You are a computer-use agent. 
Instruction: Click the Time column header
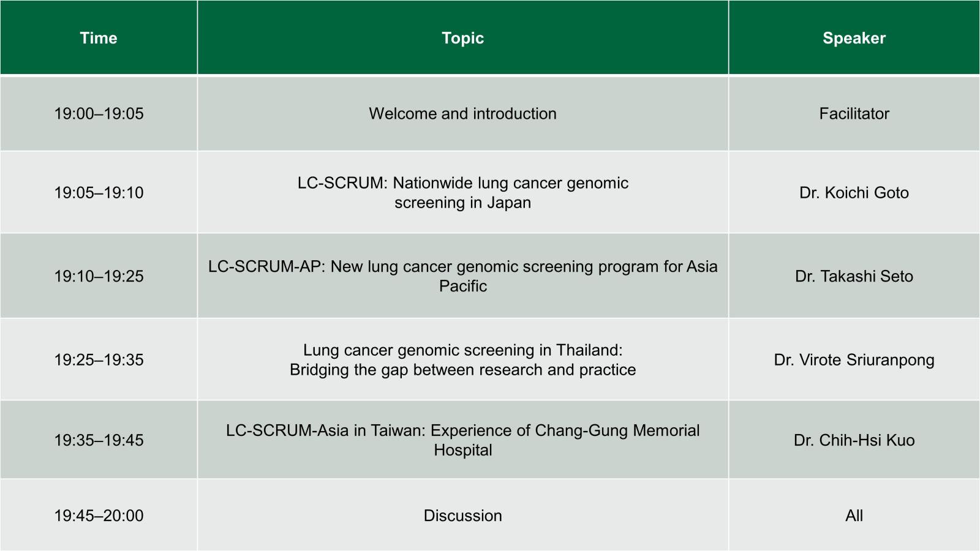(x=99, y=38)
